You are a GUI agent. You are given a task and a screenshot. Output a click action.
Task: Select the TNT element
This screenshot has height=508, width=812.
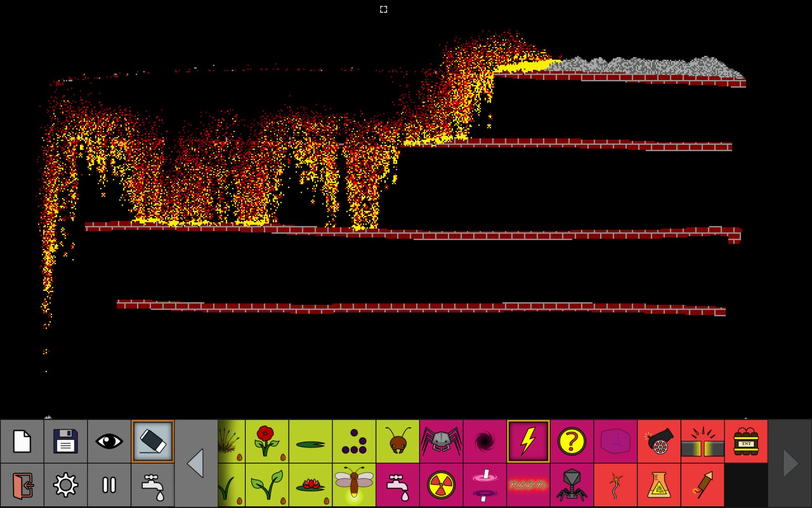click(747, 441)
